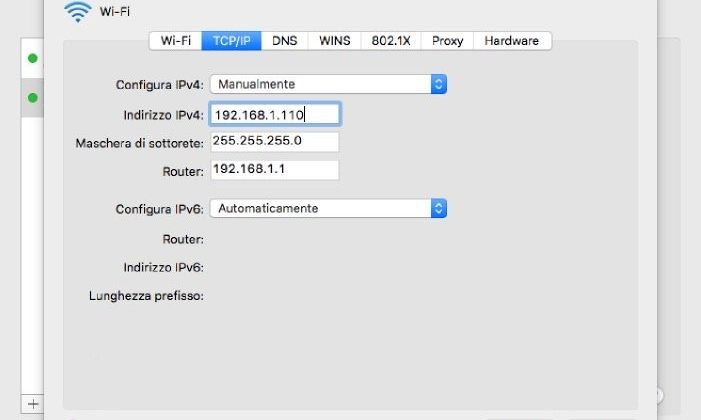This screenshot has height=420, width=701.
Task: Switch to the Wi-Fi tab
Action: 176,41
